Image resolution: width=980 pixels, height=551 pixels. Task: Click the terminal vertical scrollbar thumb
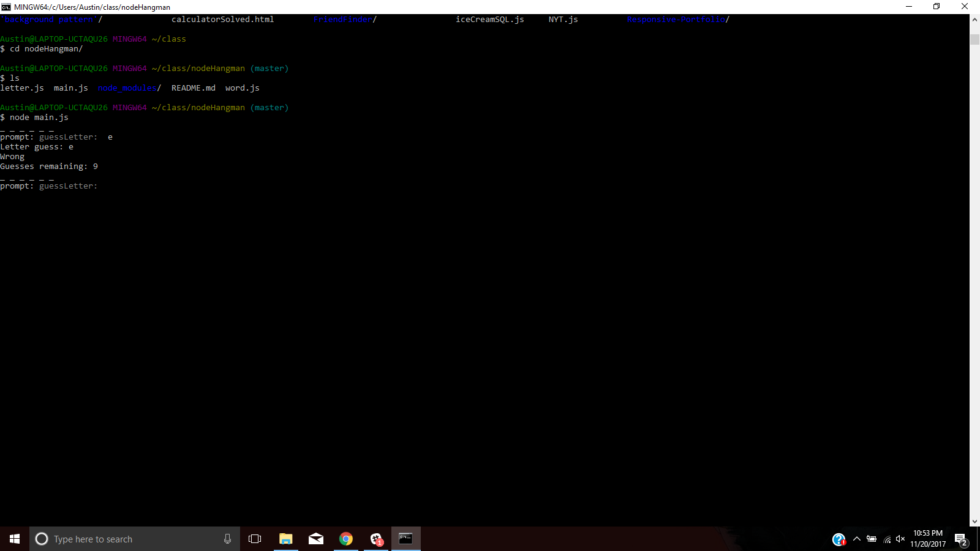(974, 39)
